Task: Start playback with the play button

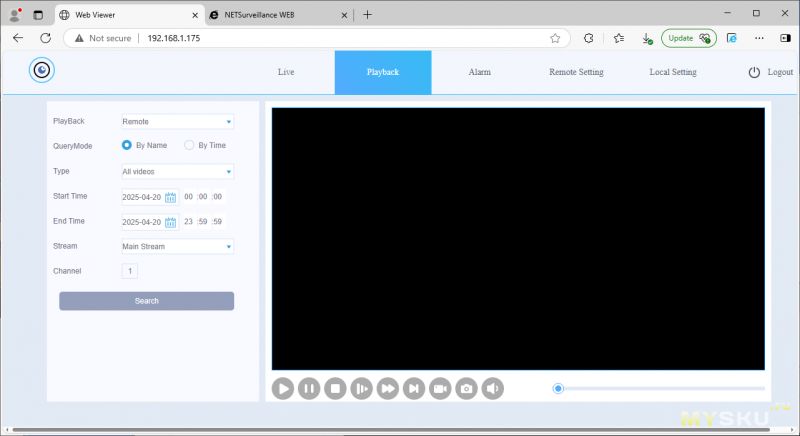Action: [283, 389]
